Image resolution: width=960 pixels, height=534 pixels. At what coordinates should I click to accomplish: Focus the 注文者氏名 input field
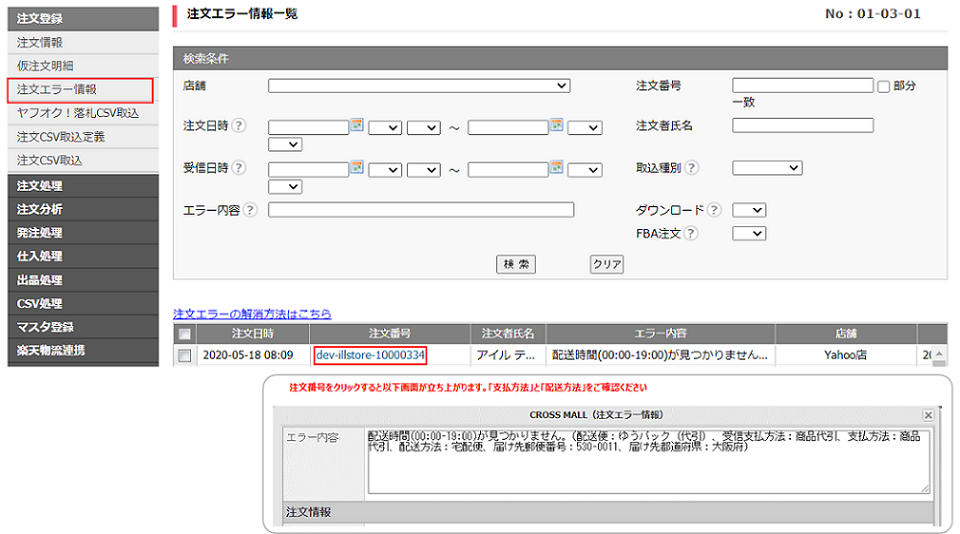tap(803, 126)
